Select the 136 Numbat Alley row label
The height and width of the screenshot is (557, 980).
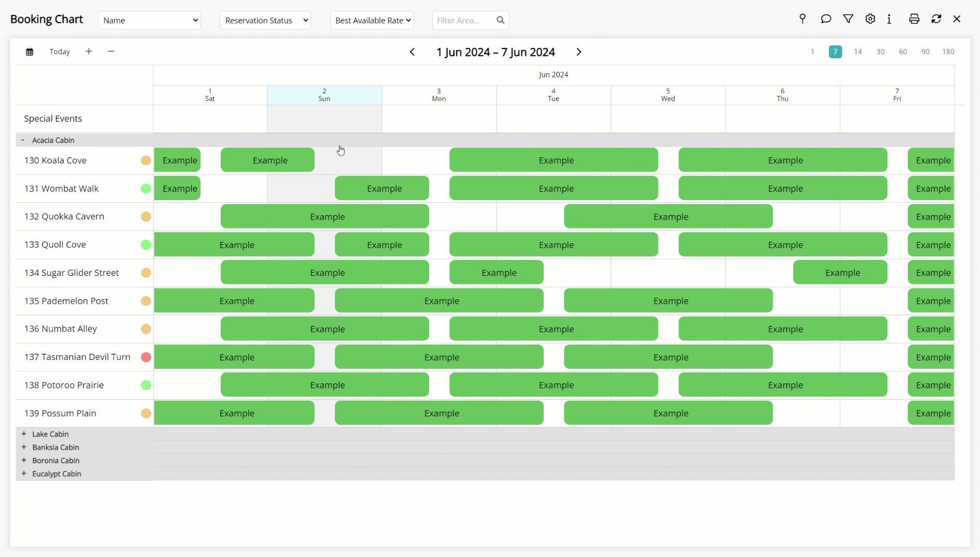point(60,329)
